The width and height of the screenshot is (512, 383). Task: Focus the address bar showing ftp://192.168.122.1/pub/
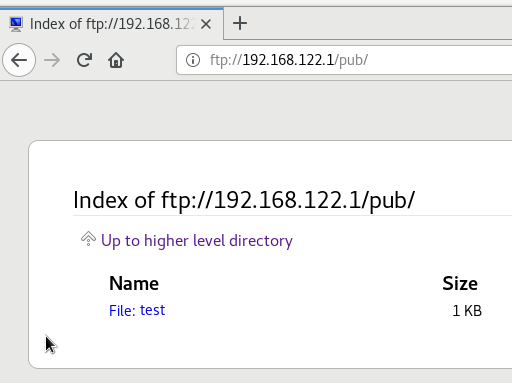click(x=344, y=60)
